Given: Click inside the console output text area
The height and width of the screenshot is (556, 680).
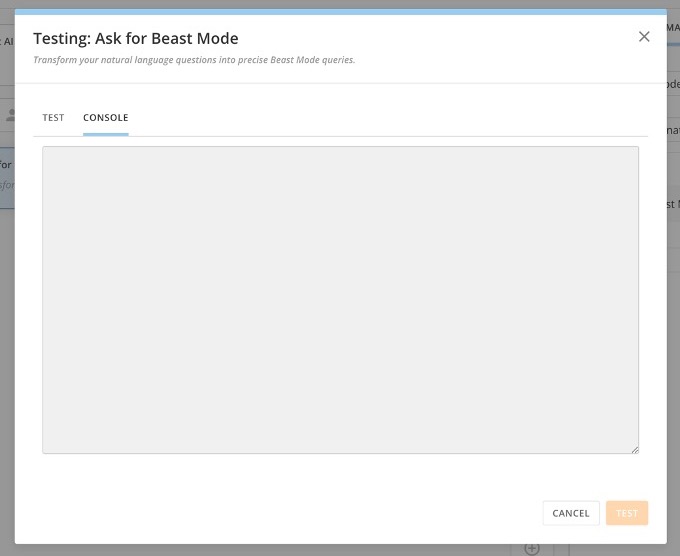Looking at the screenshot, I should click(340, 300).
